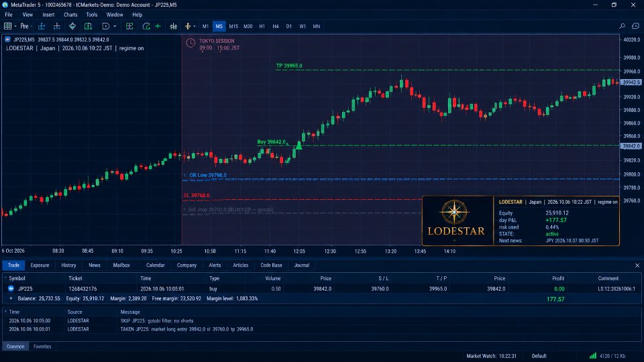This screenshot has height=362, width=644.
Task: Click the S / L column header
Action: click(383, 278)
